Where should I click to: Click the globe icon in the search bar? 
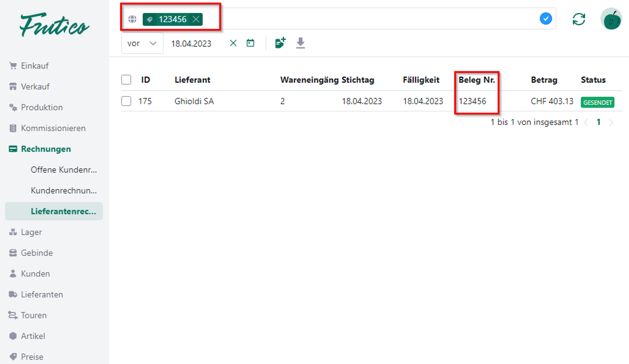click(132, 19)
